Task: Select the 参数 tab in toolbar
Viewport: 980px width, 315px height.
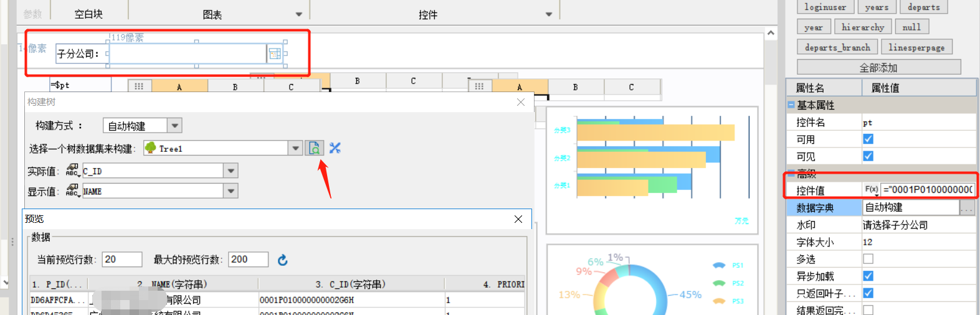Action: (32, 14)
